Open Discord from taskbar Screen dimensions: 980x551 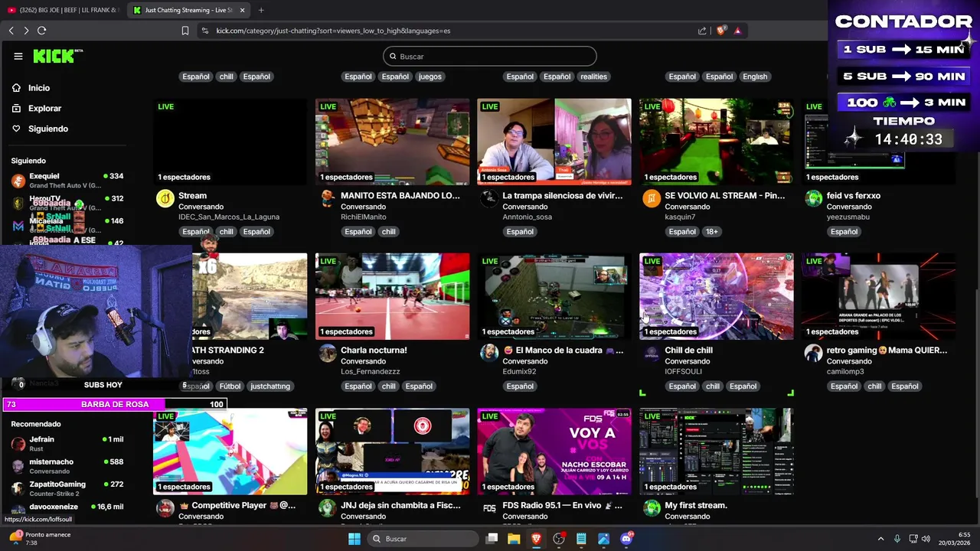tap(626, 539)
